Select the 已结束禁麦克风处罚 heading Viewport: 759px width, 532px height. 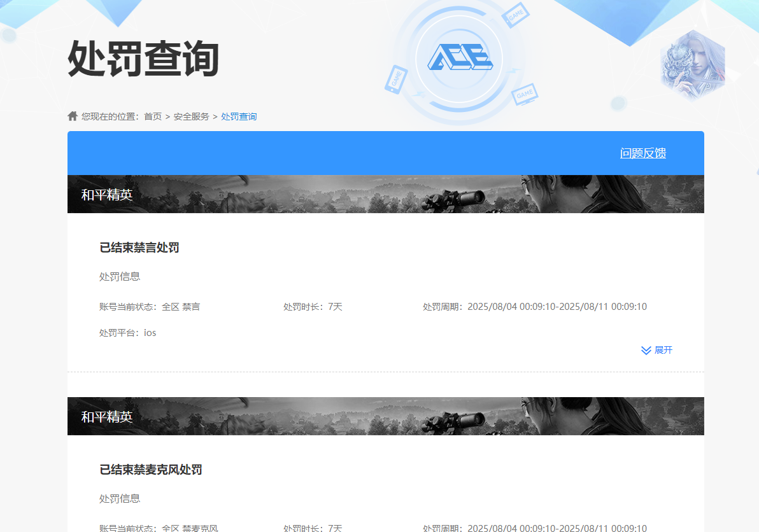point(150,470)
